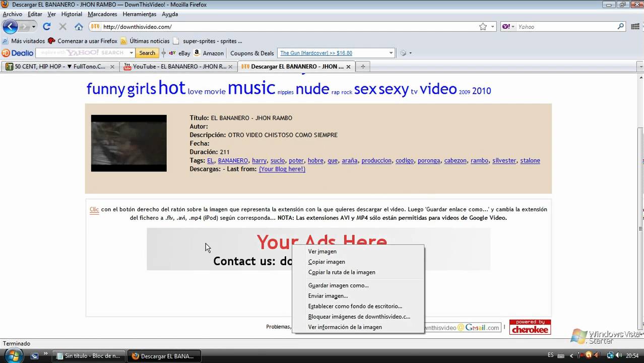
Task: Close the YouTube EL BANANERO tab
Action: (x=230, y=67)
